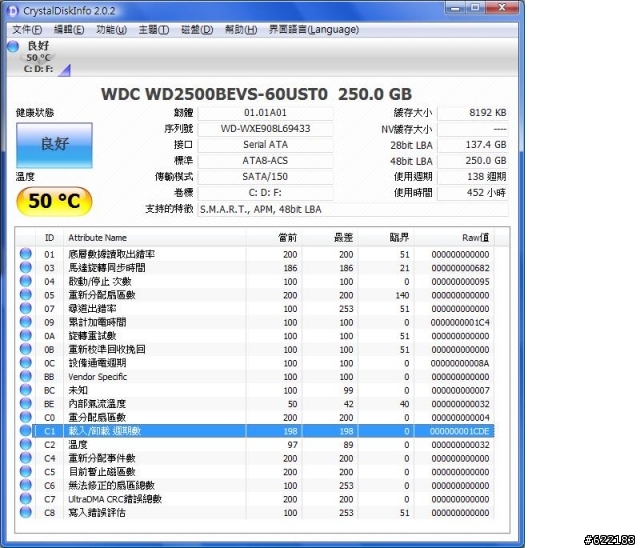Click status orb for attribute C6

[25, 485]
